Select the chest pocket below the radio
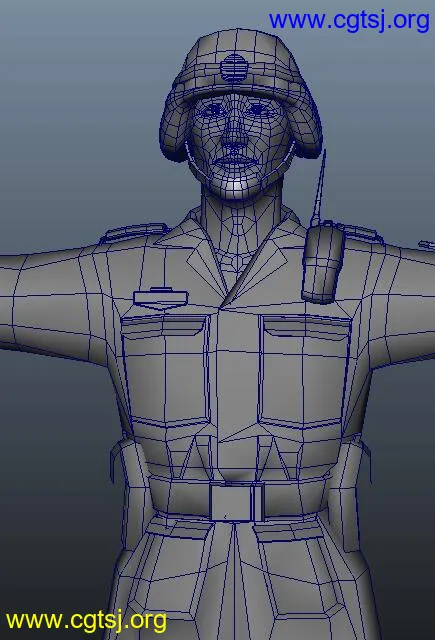435x640 pixels. tap(304, 370)
